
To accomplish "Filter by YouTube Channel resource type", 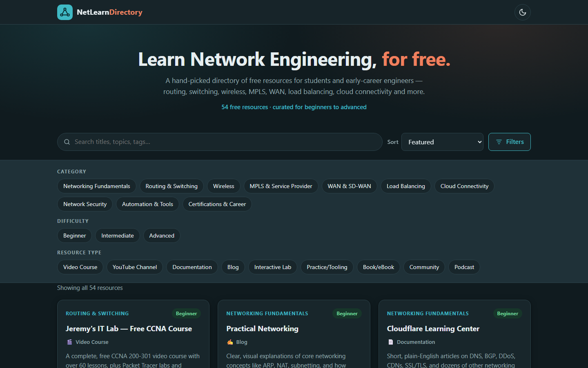I will coord(135,267).
